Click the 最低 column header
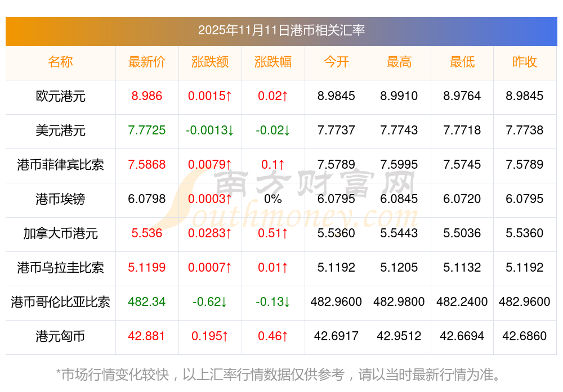Screen dimensions: 563x392 [x=462, y=62]
